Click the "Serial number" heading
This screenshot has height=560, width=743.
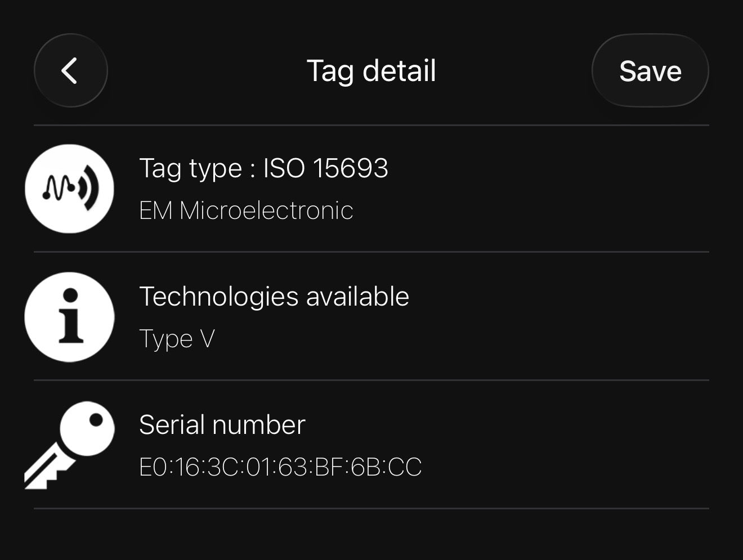(x=222, y=425)
